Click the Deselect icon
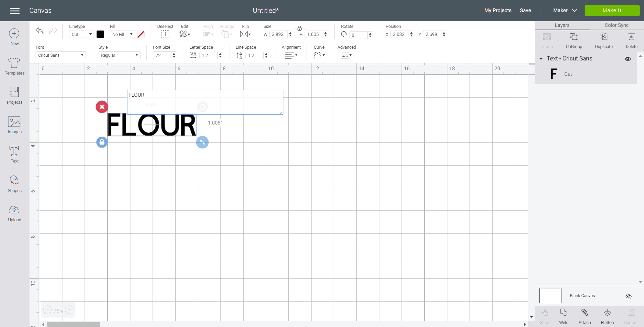Image resolution: width=644 pixels, height=327 pixels. 165,34
